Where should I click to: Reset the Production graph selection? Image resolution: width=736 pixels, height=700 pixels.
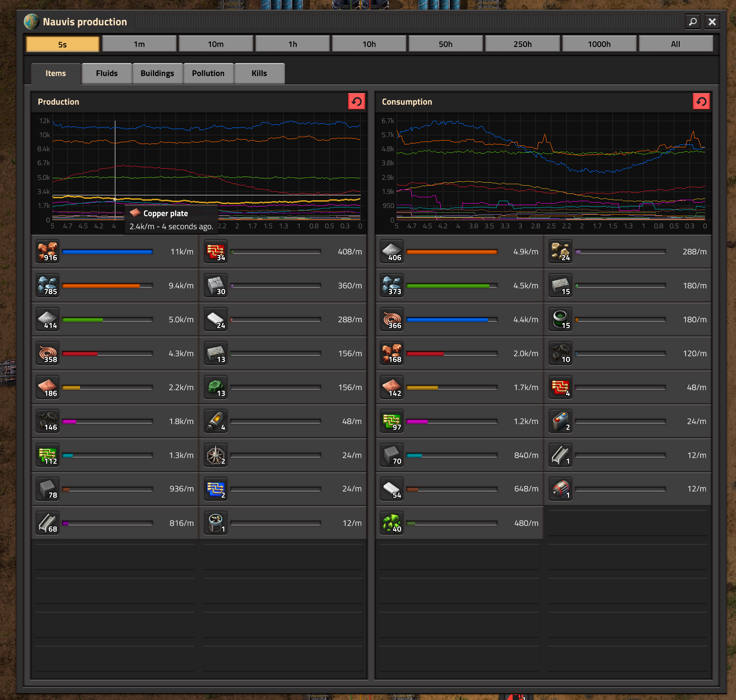click(x=357, y=102)
